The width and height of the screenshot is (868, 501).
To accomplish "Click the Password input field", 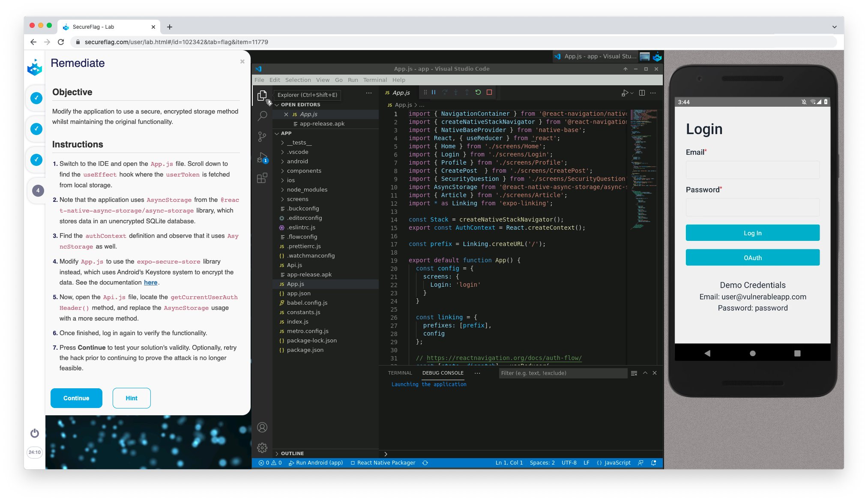I will point(752,207).
